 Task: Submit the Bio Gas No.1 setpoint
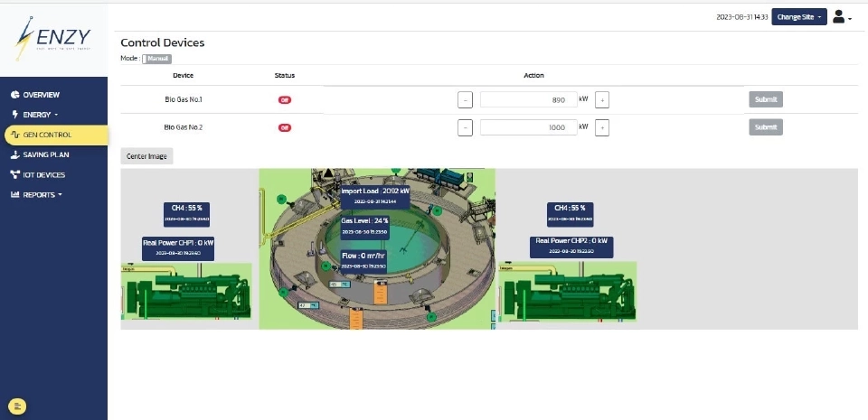click(x=765, y=100)
